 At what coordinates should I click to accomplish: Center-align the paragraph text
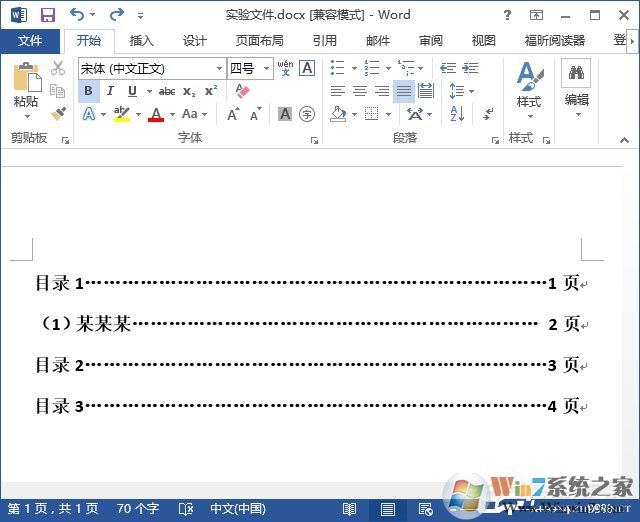pyautogui.click(x=360, y=91)
